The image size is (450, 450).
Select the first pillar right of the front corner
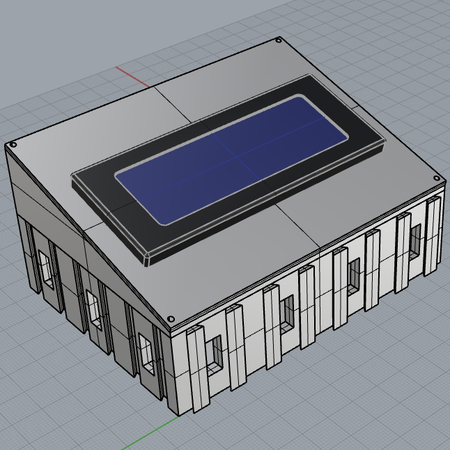[x=198, y=370]
